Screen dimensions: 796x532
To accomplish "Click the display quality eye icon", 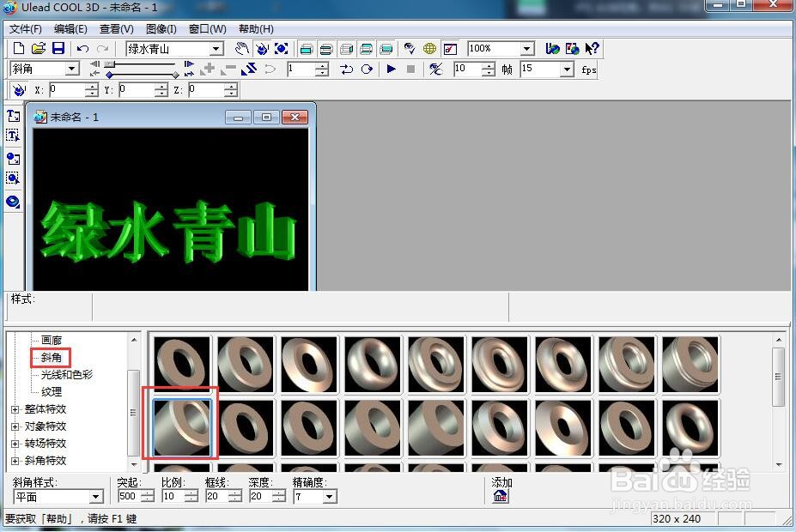I will [x=435, y=69].
